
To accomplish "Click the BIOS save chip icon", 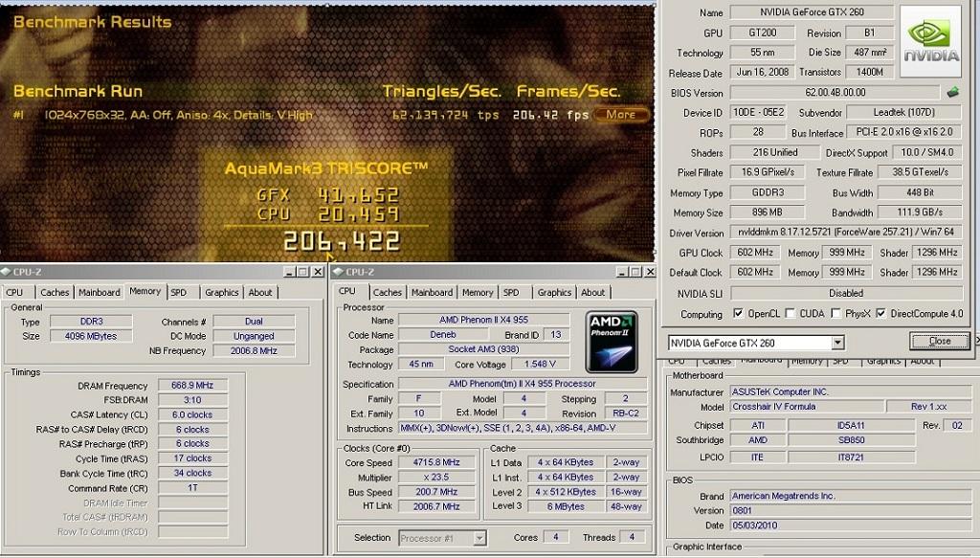I will [952, 93].
